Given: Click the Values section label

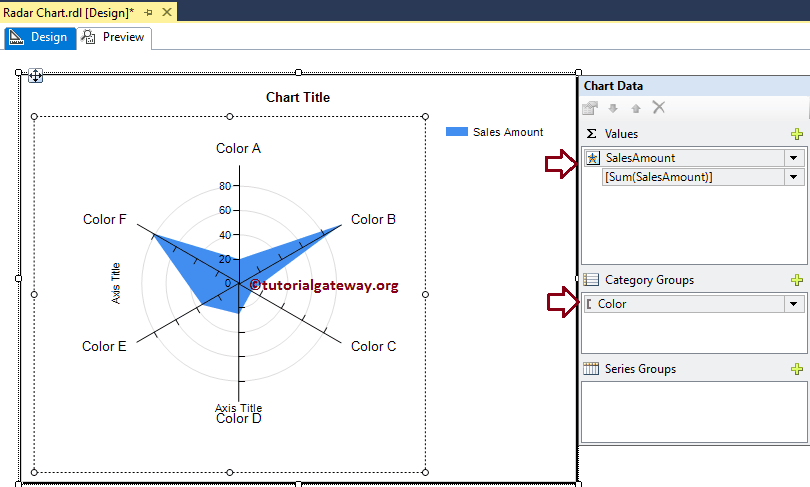Looking at the screenshot, I should 621,134.
